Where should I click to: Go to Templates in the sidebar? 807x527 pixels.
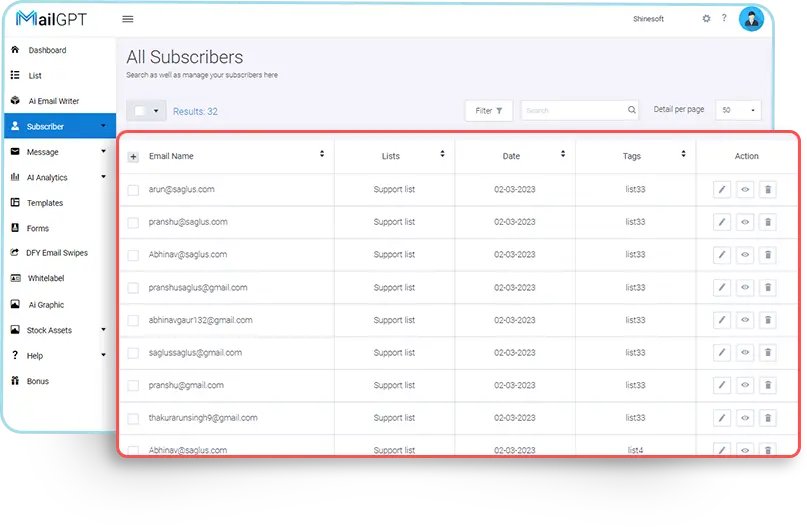pyautogui.click(x=44, y=203)
